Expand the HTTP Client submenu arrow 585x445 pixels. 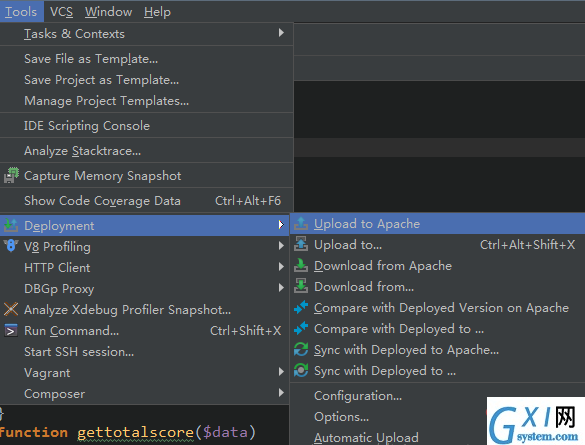pos(281,267)
